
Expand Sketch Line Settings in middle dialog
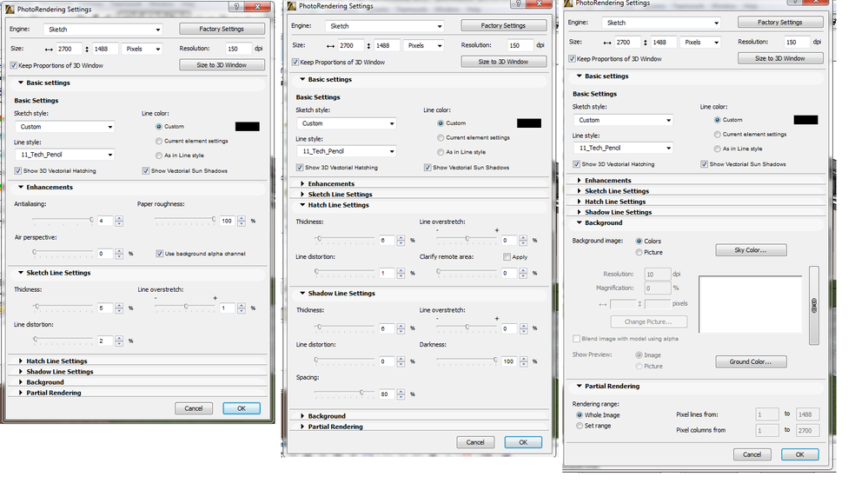pyautogui.click(x=303, y=195)
